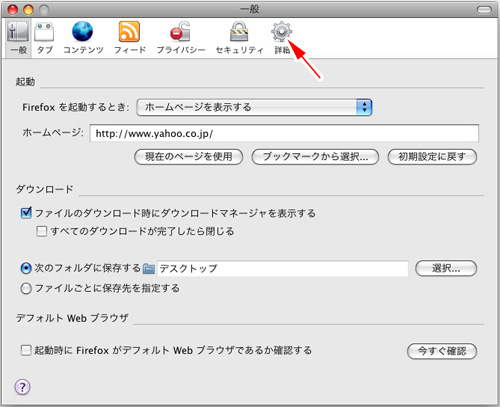Click the homepage URL field
The height and width of the screenshot is (407, 500).
tap(284, 133)
